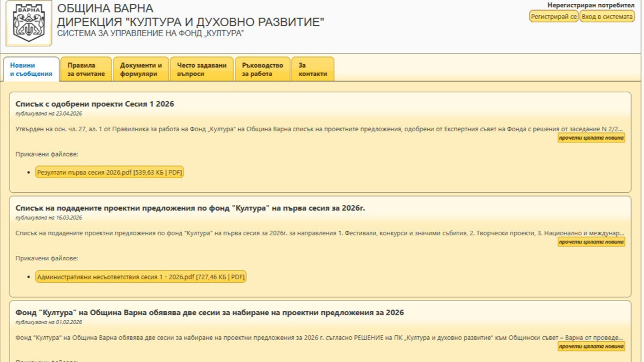
Task: Click headline Списък с одобрени проекти Сесия 1 2026
Action: point(95,104)
